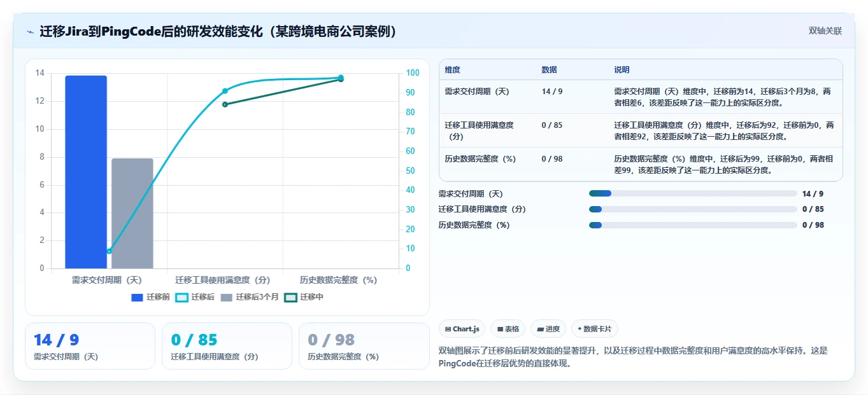The image size is (868, 395).
Task: Click the 表格 chip's table icon
Action: (x=501, y=329)
